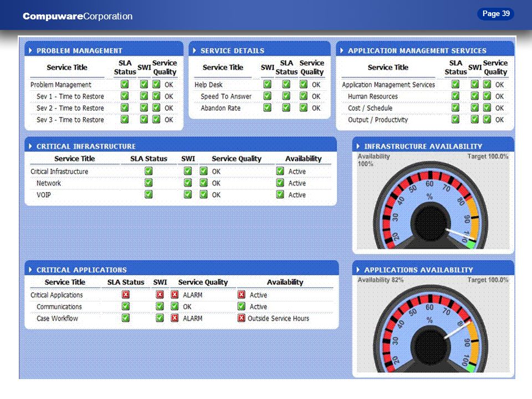Viewport: 532px width, 399px height.
Task: Click Help Desk SWI status icon
Action: coord(267,84)
